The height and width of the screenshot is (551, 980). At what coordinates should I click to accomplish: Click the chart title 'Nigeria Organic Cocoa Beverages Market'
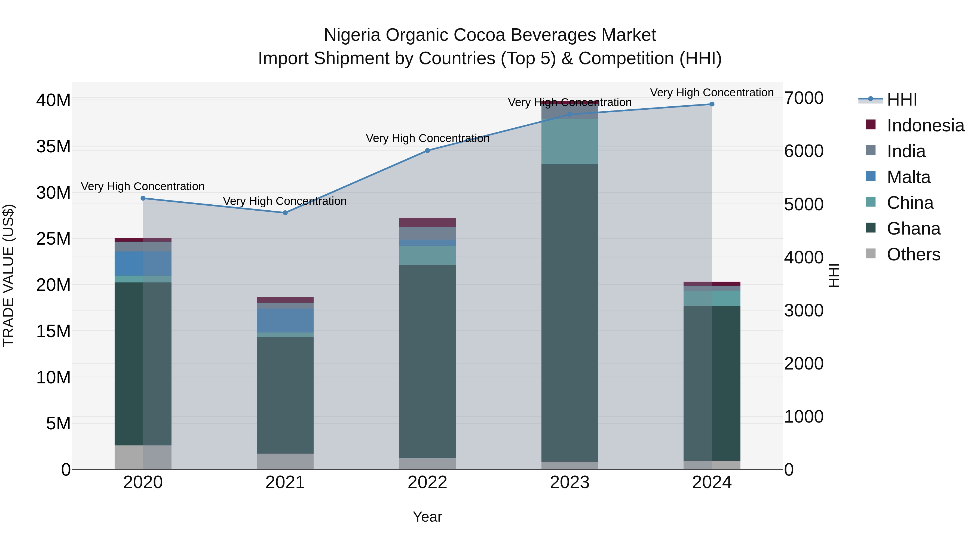click(x=490, y=35)
